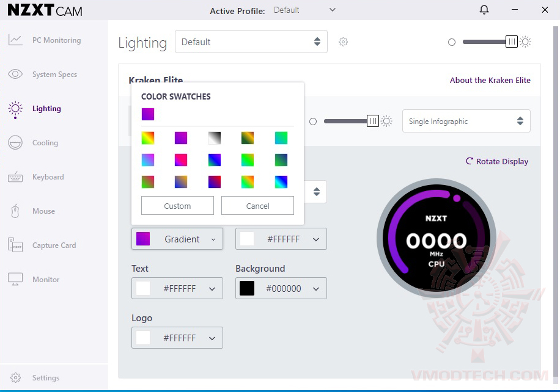Open the PC Monitoring chart icon
The width and height of the screenshot is (560, 392).
15,40
